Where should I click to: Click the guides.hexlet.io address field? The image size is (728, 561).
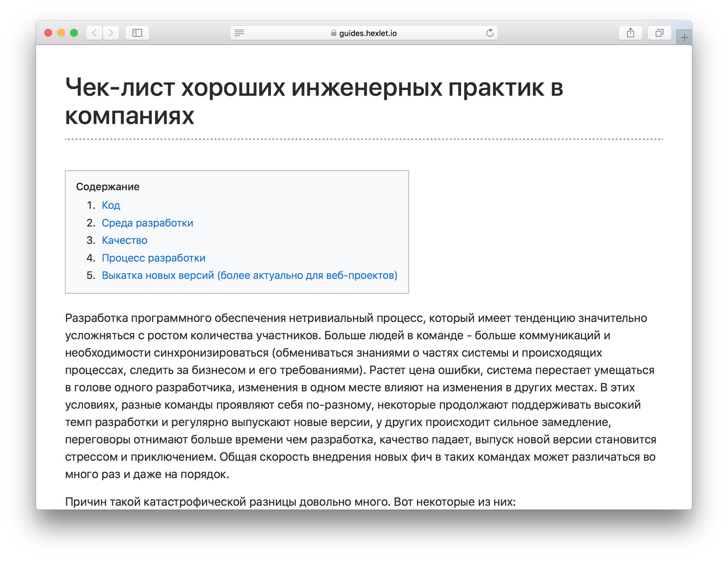364,33
